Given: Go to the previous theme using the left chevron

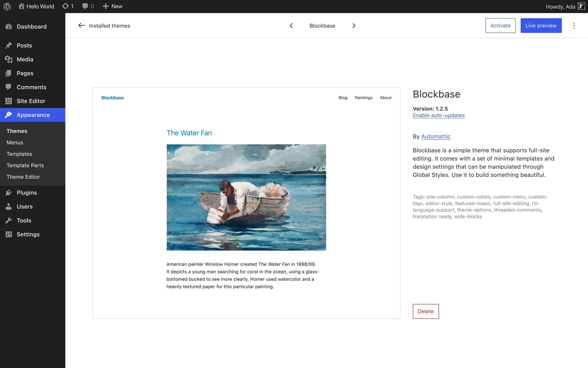Looking at the screenshot, I should [291, 26].
